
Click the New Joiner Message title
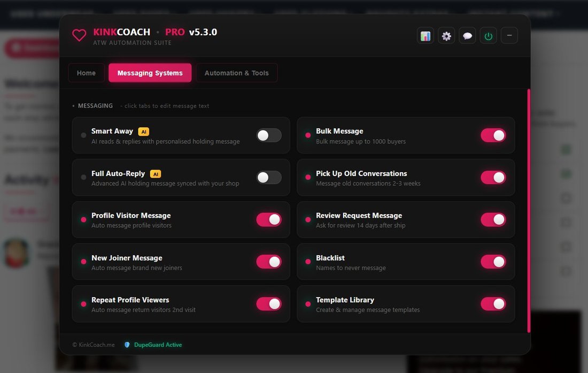coord(127,258)
